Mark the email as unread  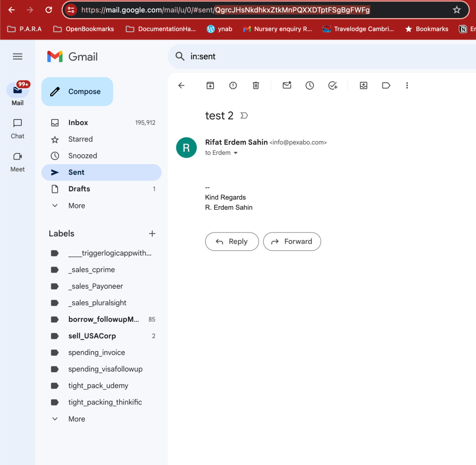287,85
